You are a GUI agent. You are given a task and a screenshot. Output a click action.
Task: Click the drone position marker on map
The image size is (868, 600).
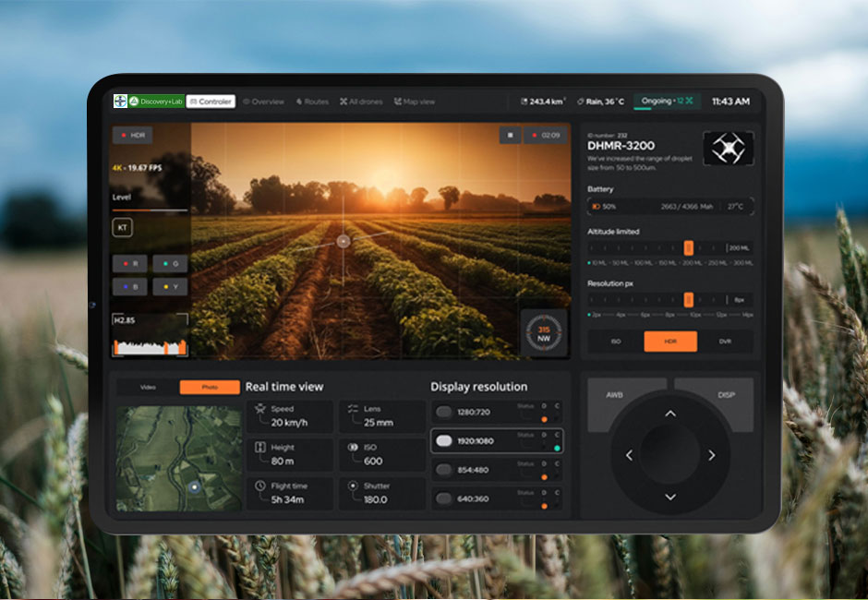(194, 487)
